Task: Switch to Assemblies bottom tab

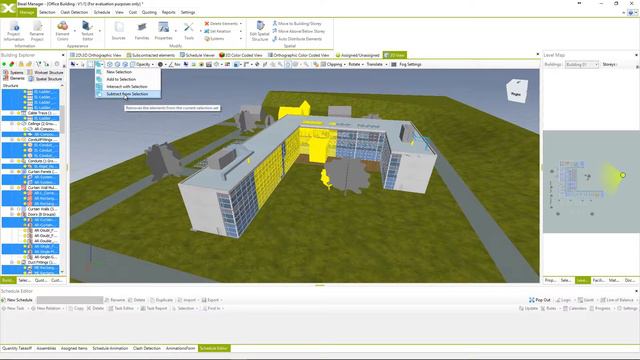Action: pos(46,349)
